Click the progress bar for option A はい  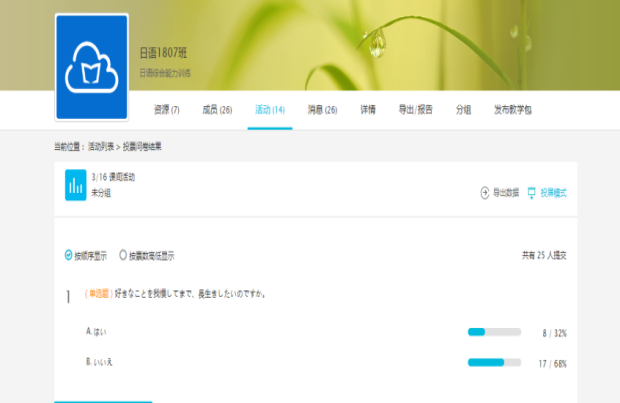[494, 331]
